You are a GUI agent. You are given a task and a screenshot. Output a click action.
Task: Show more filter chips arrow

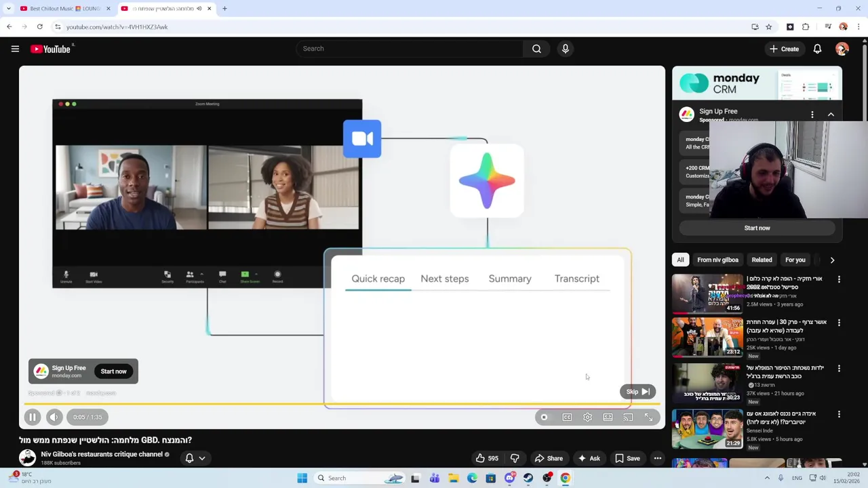pos(832,260)
